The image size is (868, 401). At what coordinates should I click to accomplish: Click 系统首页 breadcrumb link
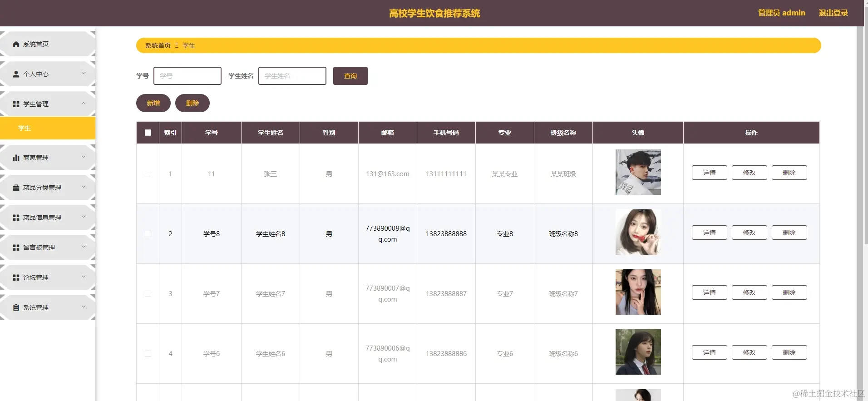point(158,45)
